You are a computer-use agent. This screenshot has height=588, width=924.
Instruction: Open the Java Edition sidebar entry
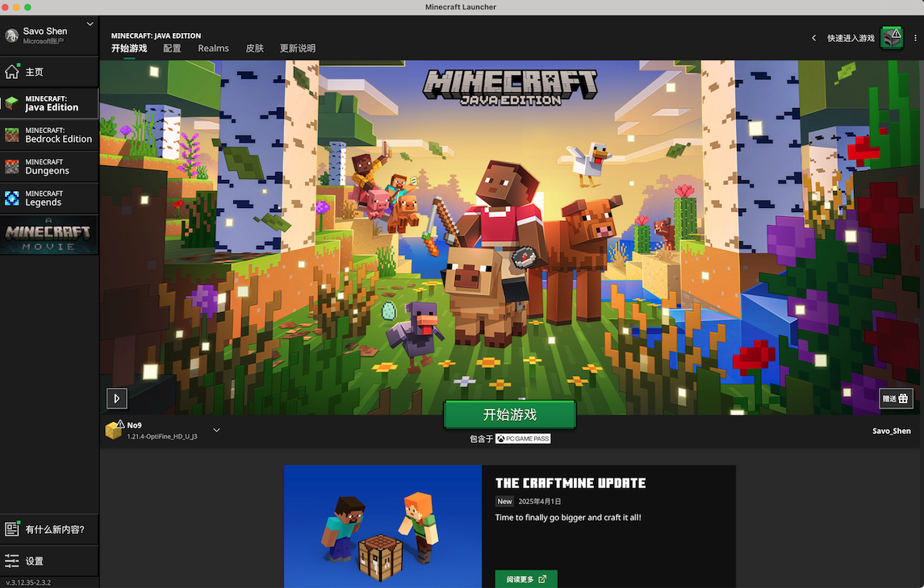[x=50, y=103]
